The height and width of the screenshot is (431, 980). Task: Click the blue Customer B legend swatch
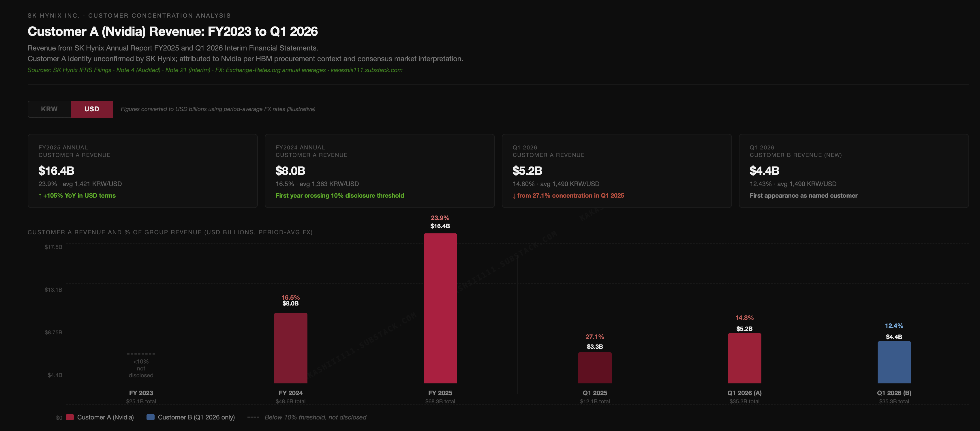(x=150, y=417)
